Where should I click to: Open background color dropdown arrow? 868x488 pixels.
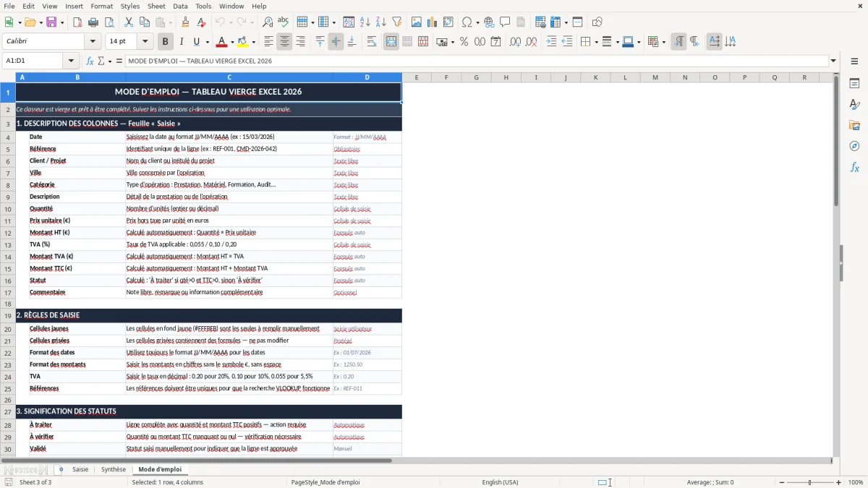tap(253, 42)
